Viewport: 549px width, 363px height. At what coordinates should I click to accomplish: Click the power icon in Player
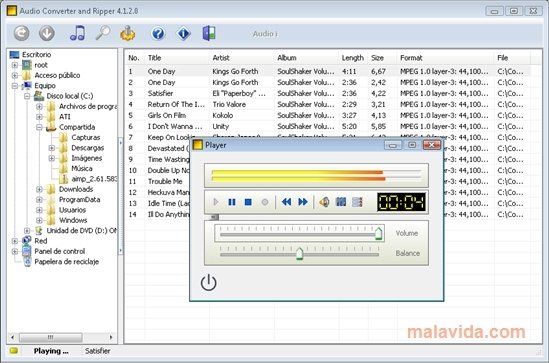click(x=209, y=282)
